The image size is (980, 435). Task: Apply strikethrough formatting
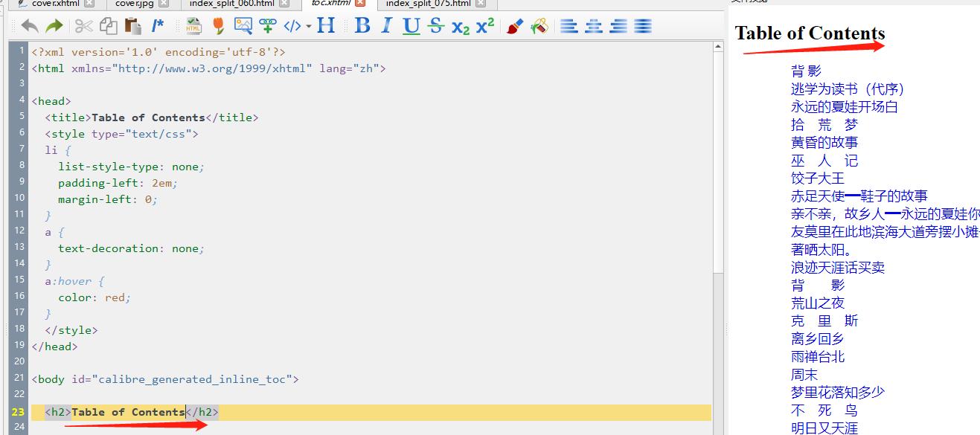click(436, 26)
